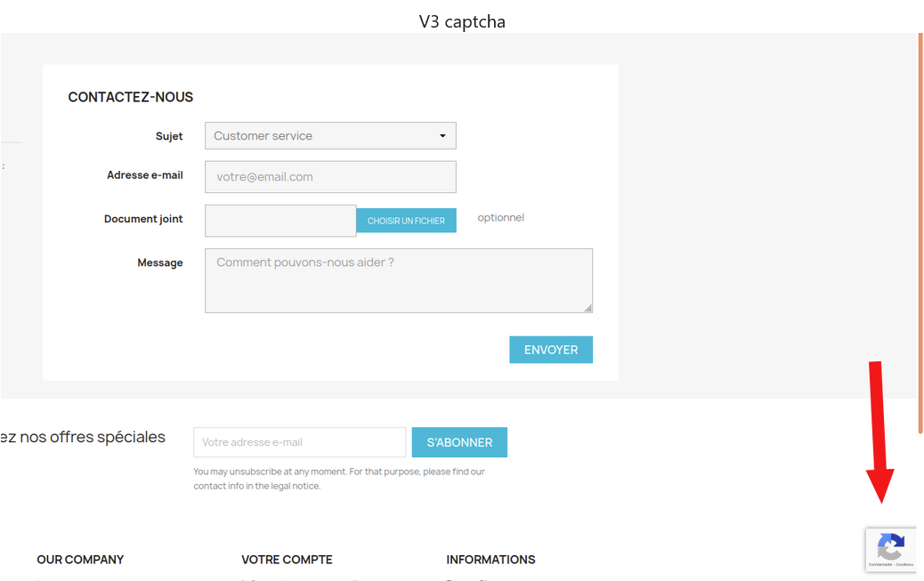Click the Choisir un fichier button
924x581 pixels.
406,221
